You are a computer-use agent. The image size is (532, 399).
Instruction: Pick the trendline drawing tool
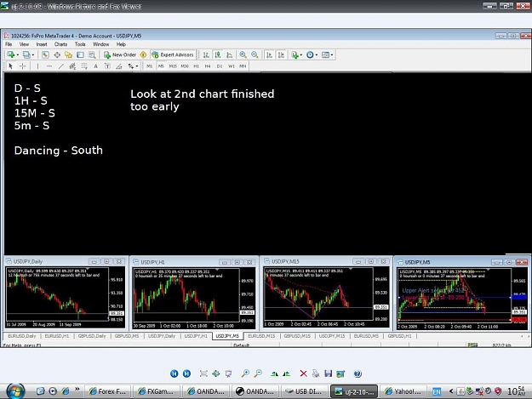[x=61, y=66]
